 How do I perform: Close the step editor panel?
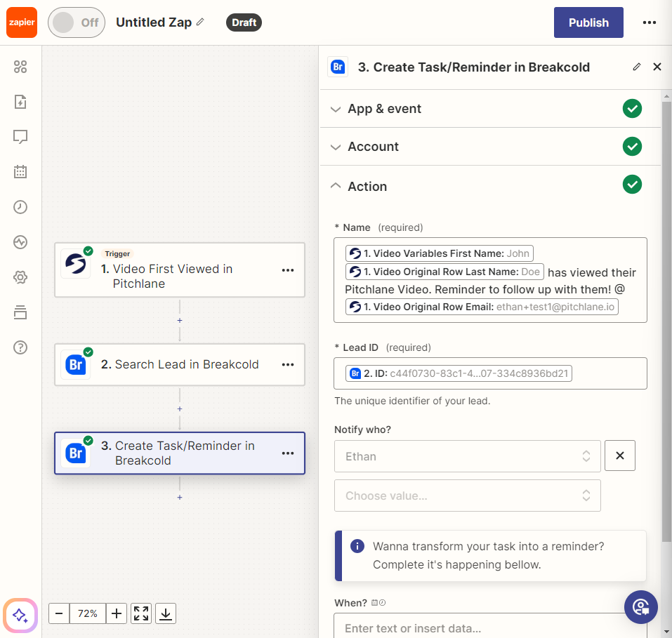[x=657, y=67]
